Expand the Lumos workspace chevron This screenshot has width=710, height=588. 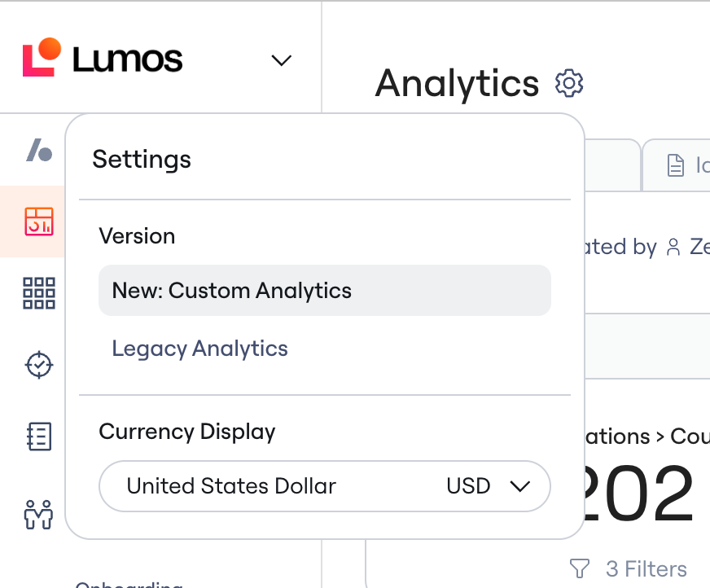click(281, 60)
